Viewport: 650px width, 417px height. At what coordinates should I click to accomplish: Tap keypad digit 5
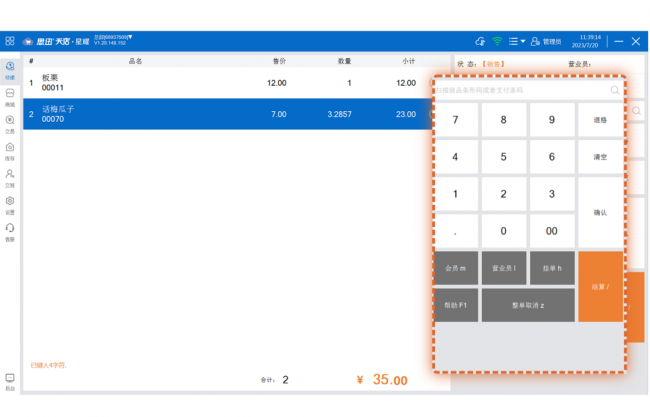tap(504, 157)
